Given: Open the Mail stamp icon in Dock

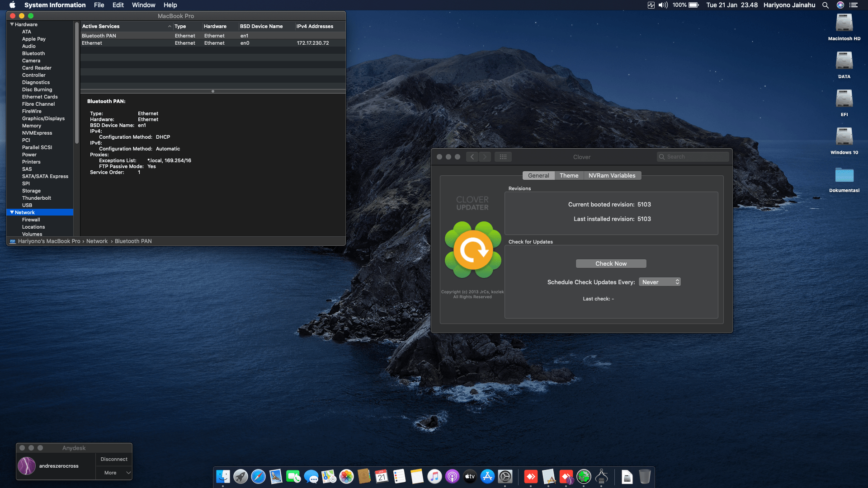Looking at the screenshot, I should [x=276, y=476].
